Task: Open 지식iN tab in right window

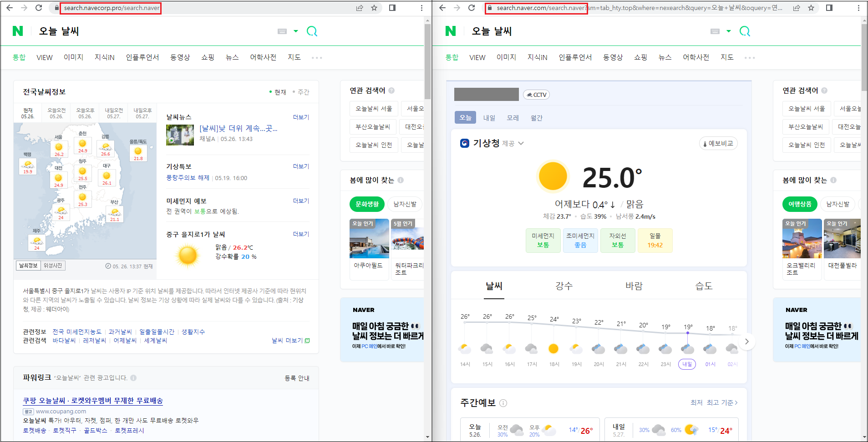Action: point(537,57)
